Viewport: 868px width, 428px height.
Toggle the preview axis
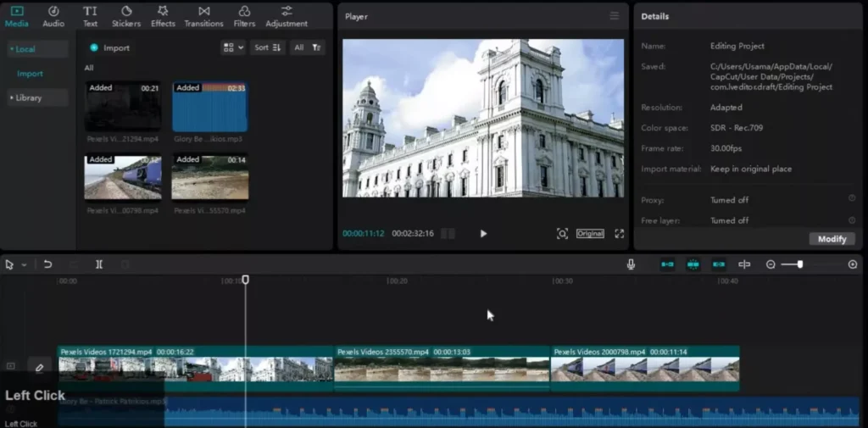click(x=744, y=264)
